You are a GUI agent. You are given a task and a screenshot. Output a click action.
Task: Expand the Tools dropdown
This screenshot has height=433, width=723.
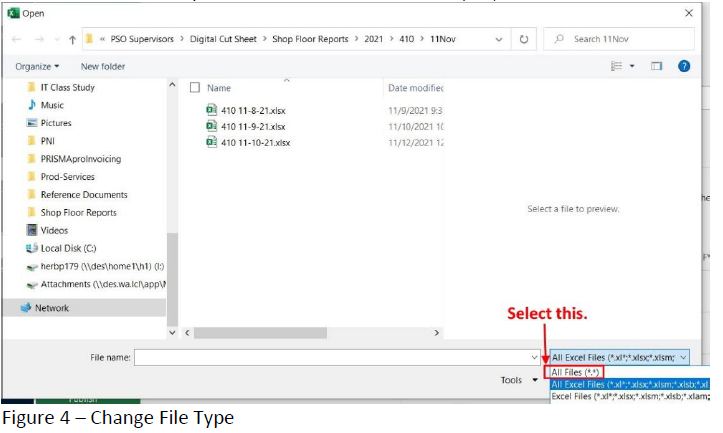click(518, 380)
